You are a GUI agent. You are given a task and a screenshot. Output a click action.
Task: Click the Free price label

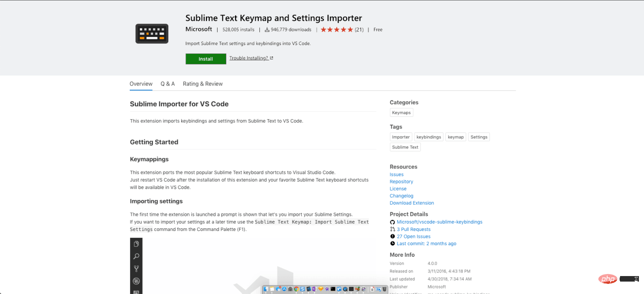pyautogui.click(x=378, y=29)
